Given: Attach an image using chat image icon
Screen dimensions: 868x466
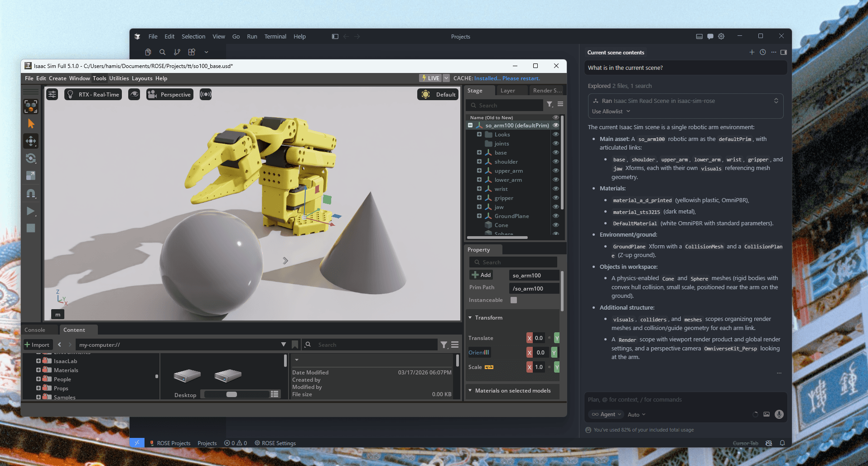Looking at the screenshot, I should click(767, 414).
